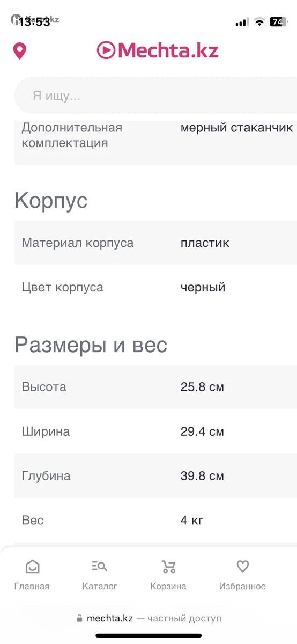Tap the Wi-Fi status icon

pos(259,22)
